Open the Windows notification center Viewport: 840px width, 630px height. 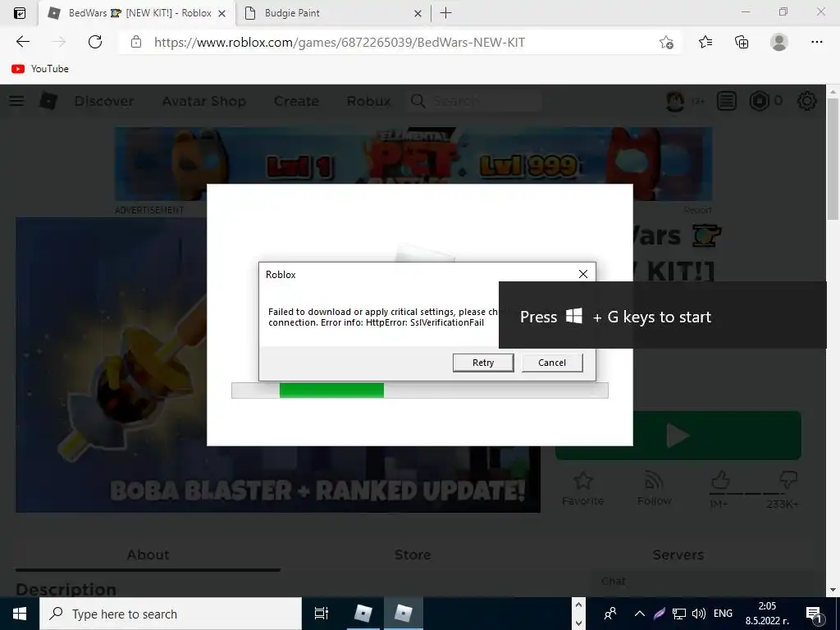(815, 614)
